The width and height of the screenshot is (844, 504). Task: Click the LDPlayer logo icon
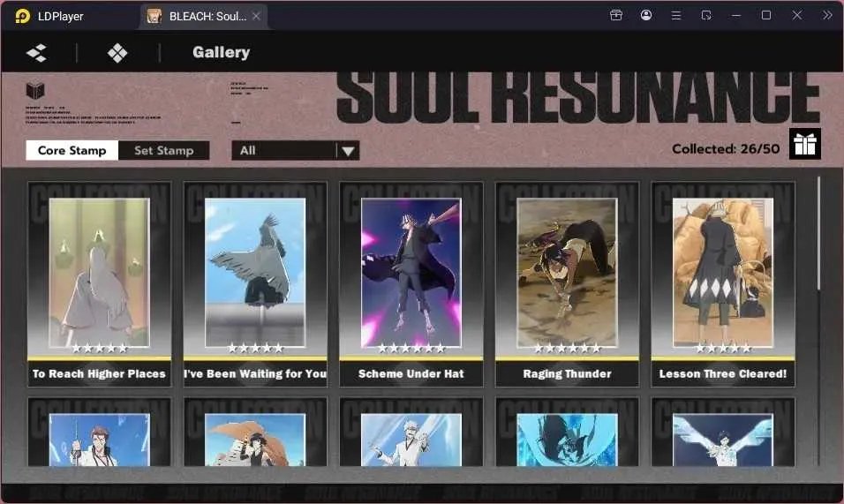click(x=23, y=16)
